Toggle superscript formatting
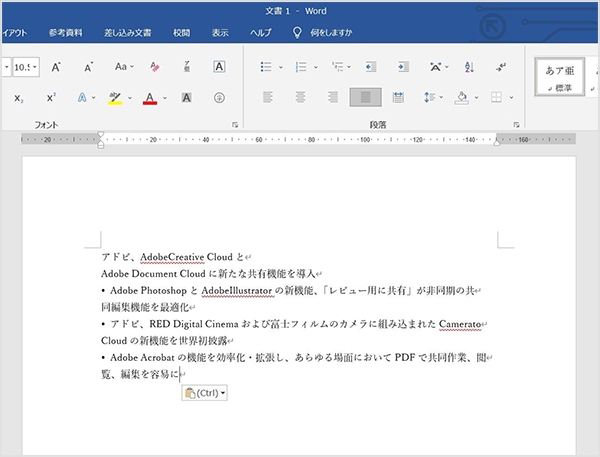This screenshot has width=600, height=457. [x=51, y=98]
